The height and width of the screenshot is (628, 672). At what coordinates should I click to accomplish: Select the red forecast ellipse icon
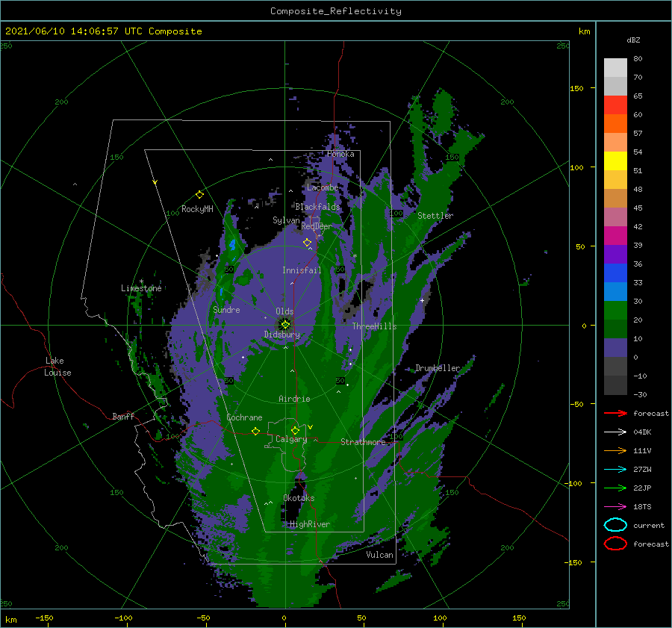615,544
